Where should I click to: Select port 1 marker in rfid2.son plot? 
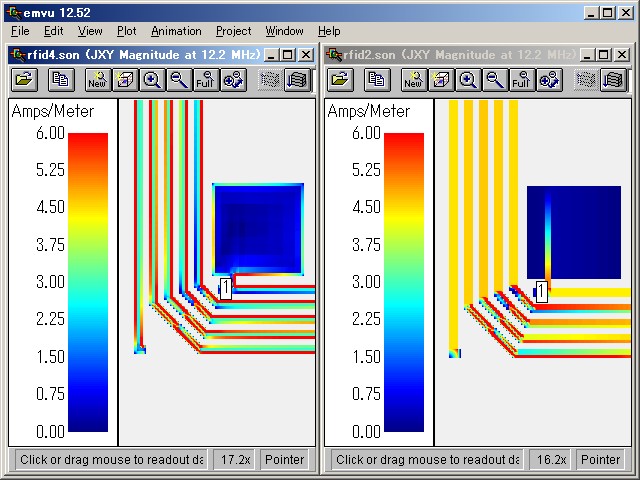point(542,291)
